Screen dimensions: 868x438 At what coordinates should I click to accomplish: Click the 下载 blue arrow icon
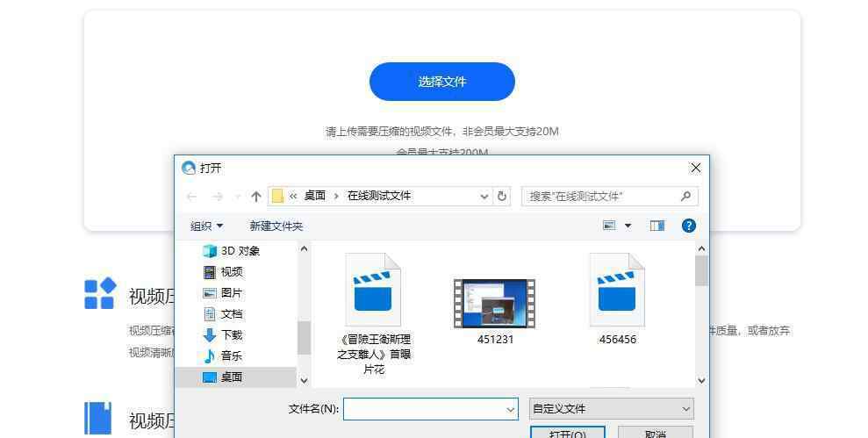click(210, 335)
